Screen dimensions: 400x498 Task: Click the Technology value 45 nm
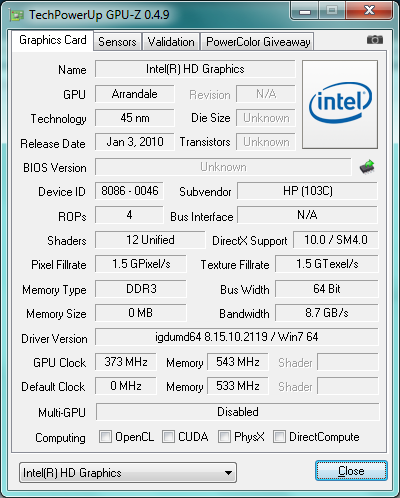[135, 118]
